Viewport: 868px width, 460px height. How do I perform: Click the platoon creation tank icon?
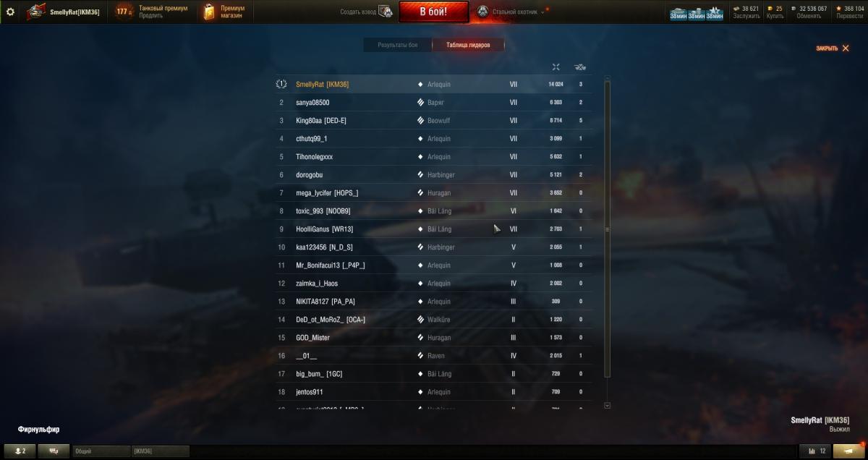pos(386,12)
